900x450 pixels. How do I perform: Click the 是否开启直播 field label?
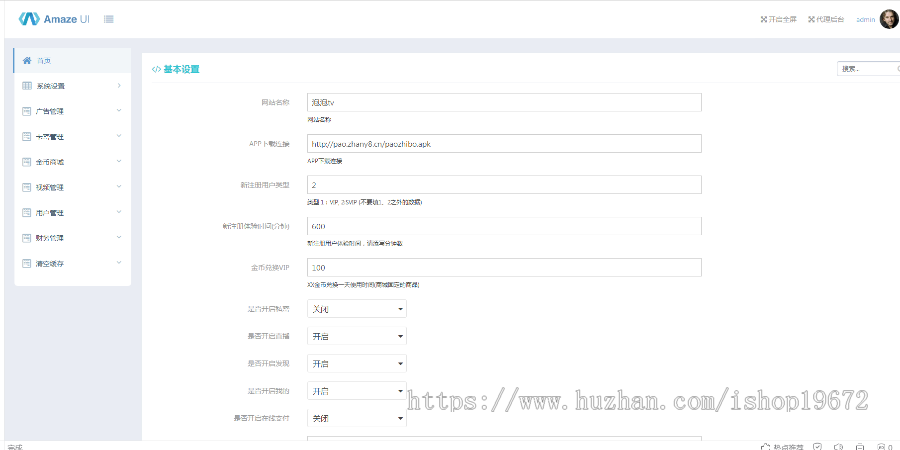click(268, 336)
